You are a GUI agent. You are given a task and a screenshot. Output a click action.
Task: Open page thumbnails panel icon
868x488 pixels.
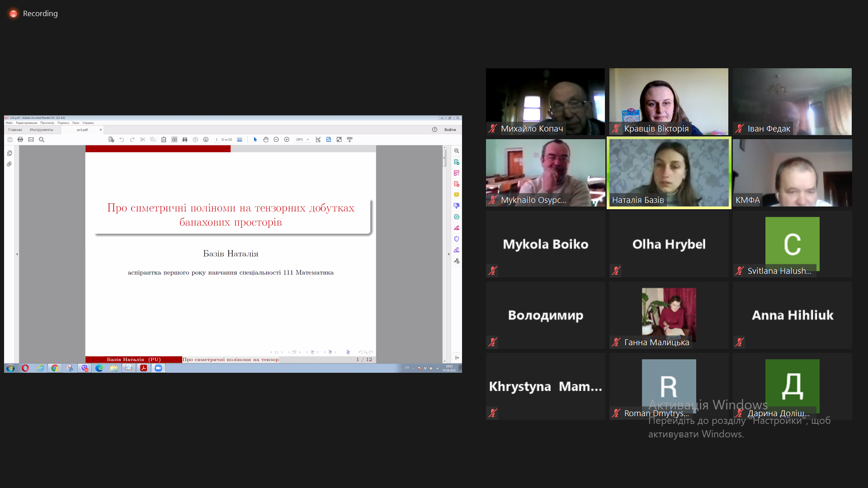tap(9, 153)
